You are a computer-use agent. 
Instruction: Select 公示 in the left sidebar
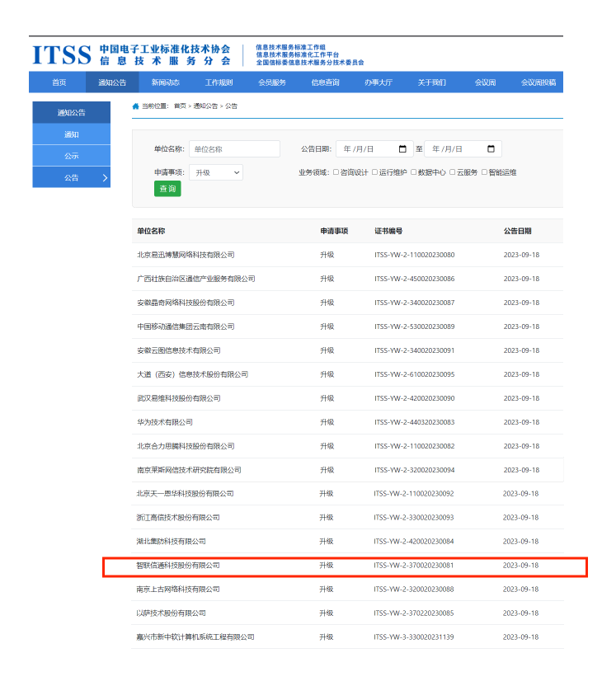[x=72, y=156]
